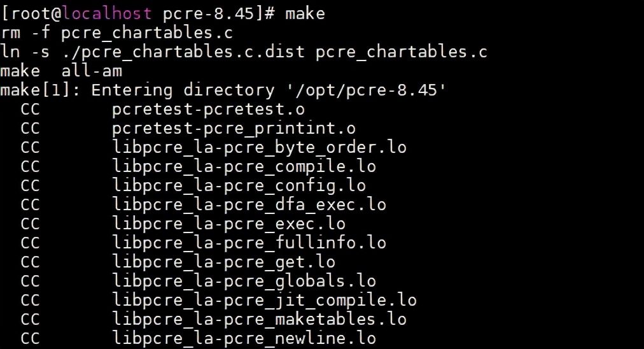
Task: Click 'pcretest-pcre_printint.o' in the output
Action: point(234,128)
